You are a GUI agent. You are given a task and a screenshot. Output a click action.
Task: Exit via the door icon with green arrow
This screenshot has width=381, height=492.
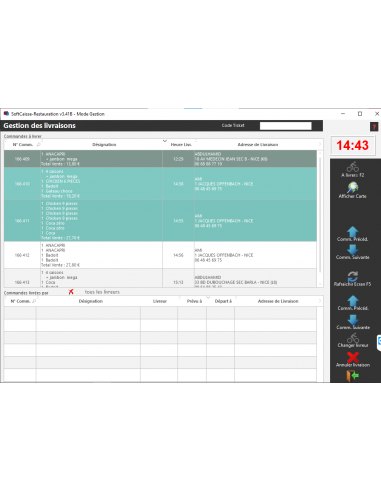click(352, 376)
